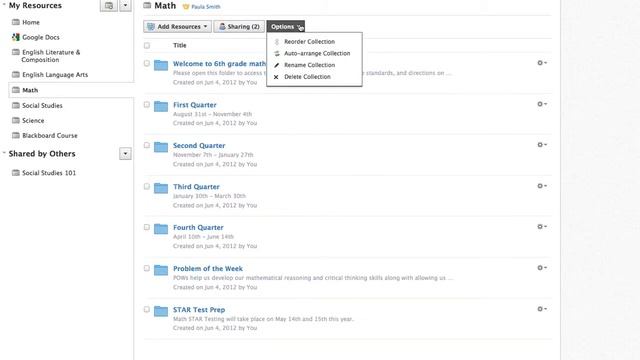The width and height of the screenshot is (640, 360).
Task: Select English Language Arts collection
Action: tap(55, 75)
